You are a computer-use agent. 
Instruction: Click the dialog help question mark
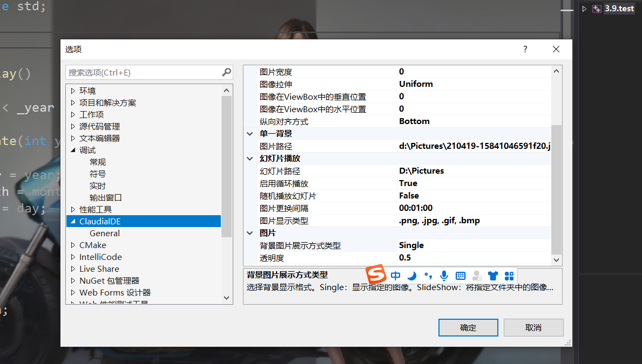[x=524, y=49]
